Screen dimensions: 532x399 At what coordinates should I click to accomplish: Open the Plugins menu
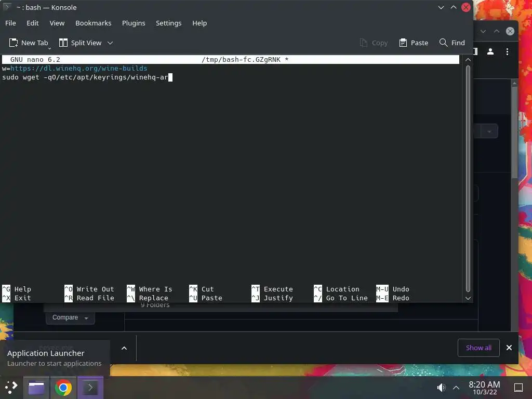click(x=134, y=23)
